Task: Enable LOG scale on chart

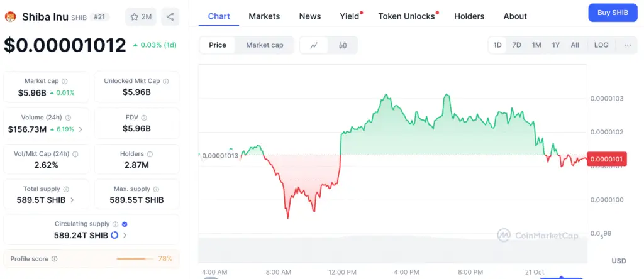Action: coord(601,45)
